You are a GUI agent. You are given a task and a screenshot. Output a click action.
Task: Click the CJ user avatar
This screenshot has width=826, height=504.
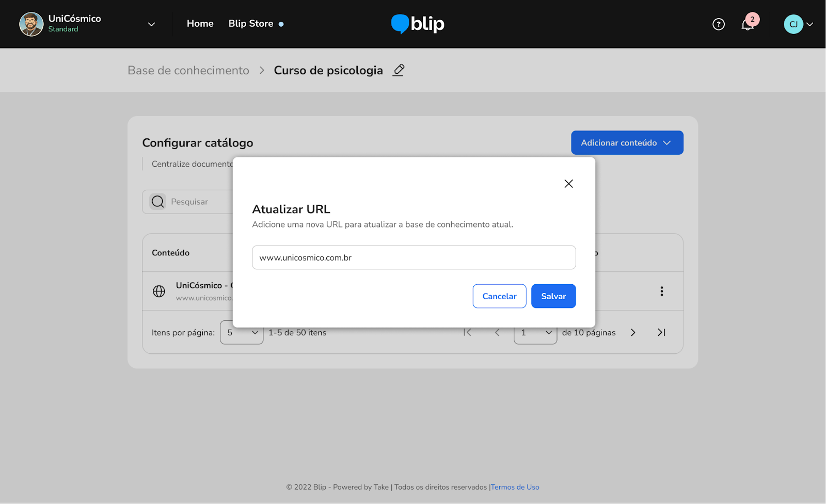point(793,24)
